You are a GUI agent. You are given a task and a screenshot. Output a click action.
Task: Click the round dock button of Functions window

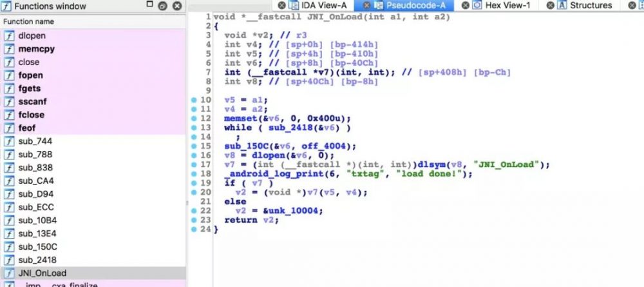click(162, 6)
